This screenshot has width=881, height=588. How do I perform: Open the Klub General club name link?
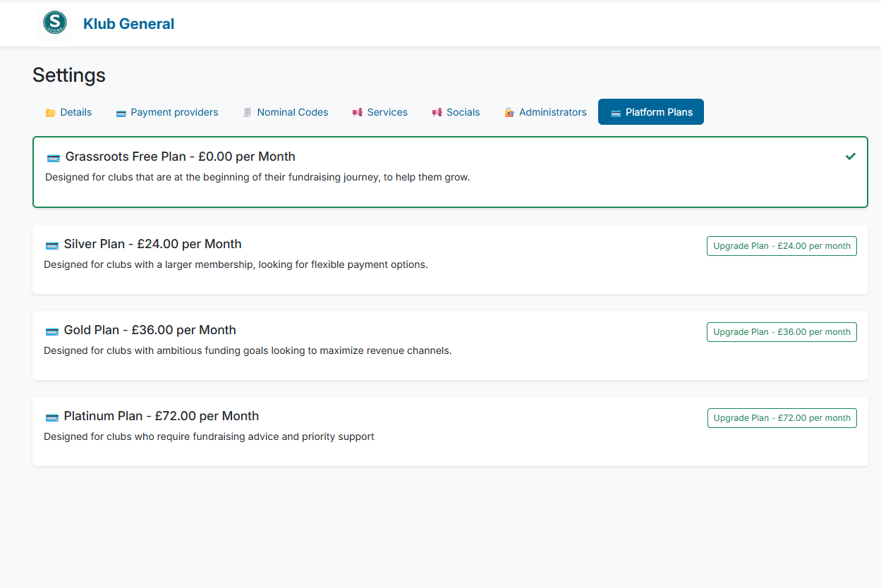(x=128, y=23)
